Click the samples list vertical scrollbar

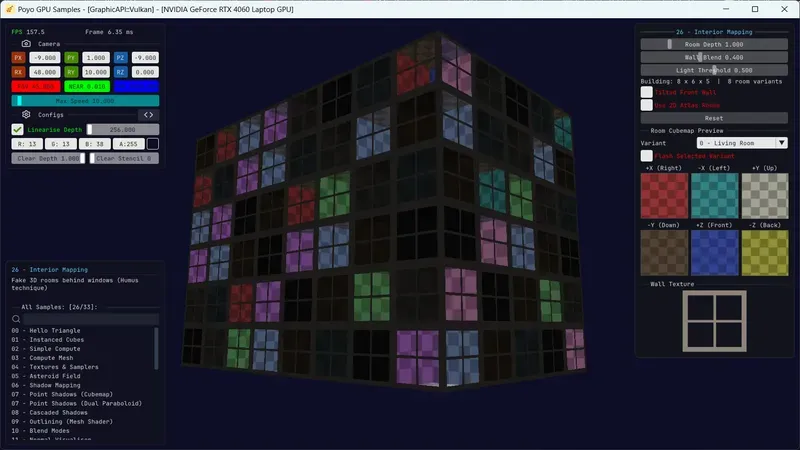156,348
